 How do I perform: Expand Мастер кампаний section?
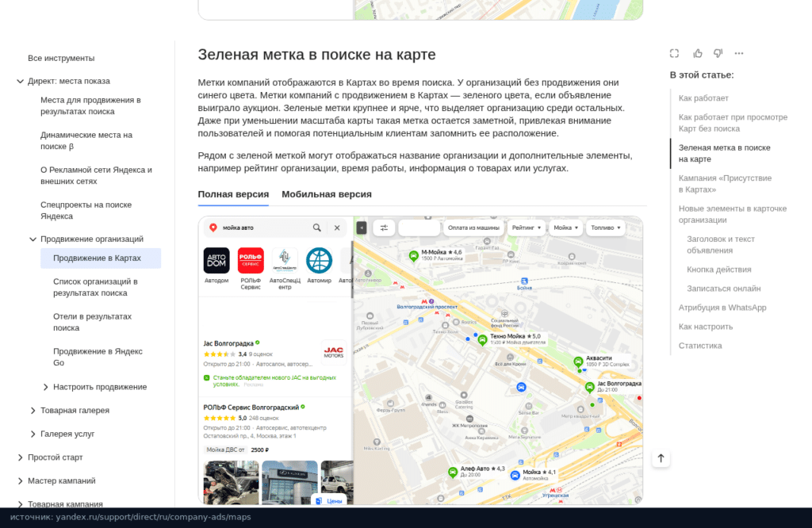20,481
